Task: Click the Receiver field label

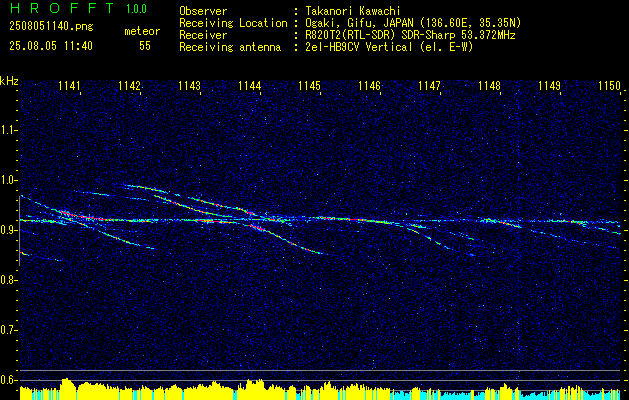Action: click(203, 35)
